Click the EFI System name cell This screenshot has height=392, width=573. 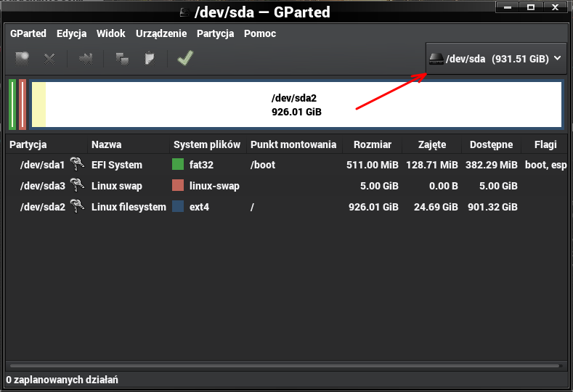[x=117, y=165]
